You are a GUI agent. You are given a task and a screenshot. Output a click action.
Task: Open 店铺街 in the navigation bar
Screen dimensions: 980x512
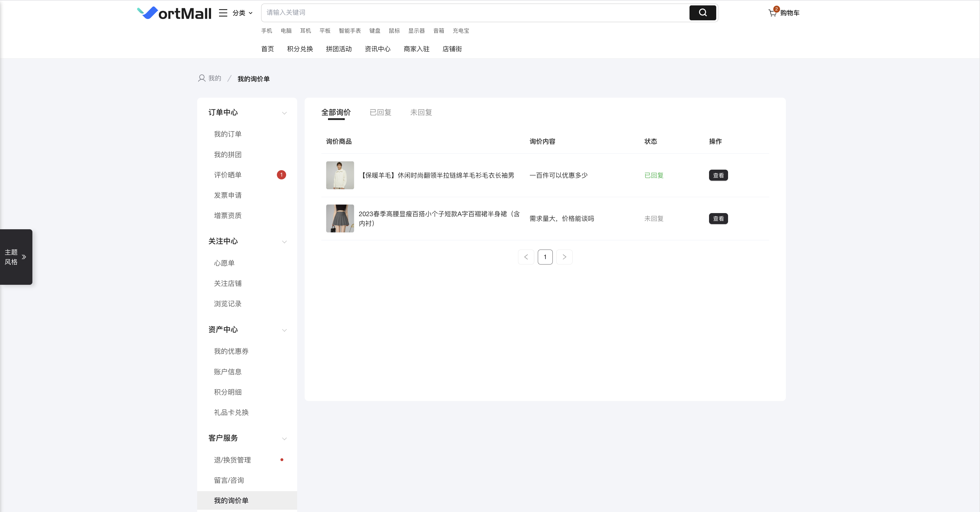click(452, 49)
